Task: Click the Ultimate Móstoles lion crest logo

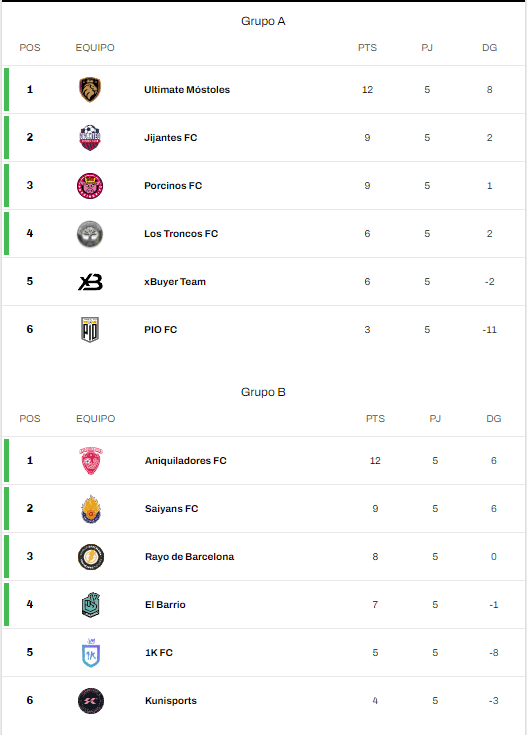Action: tap(90, 90)
